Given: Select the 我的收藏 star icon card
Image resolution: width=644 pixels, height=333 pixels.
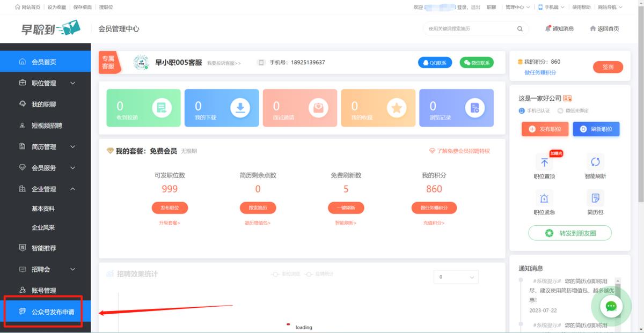Looking at the screenshot, I should pos(378,107).
